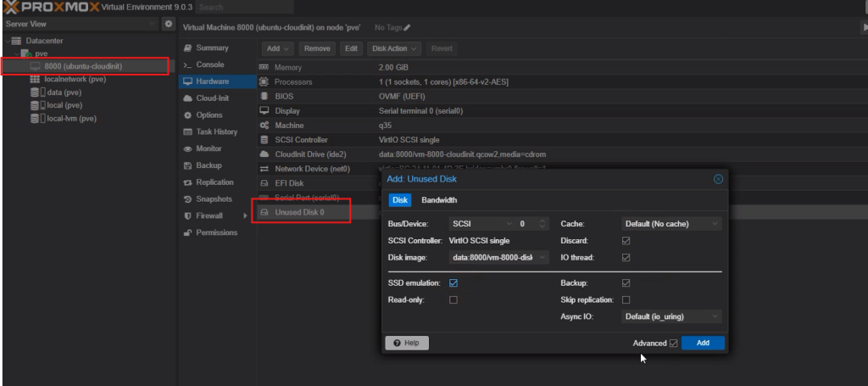The height and width of the screenshot is (386, 868).
Task: Open the Console sidebar entry
Action: tap(209, 64)
